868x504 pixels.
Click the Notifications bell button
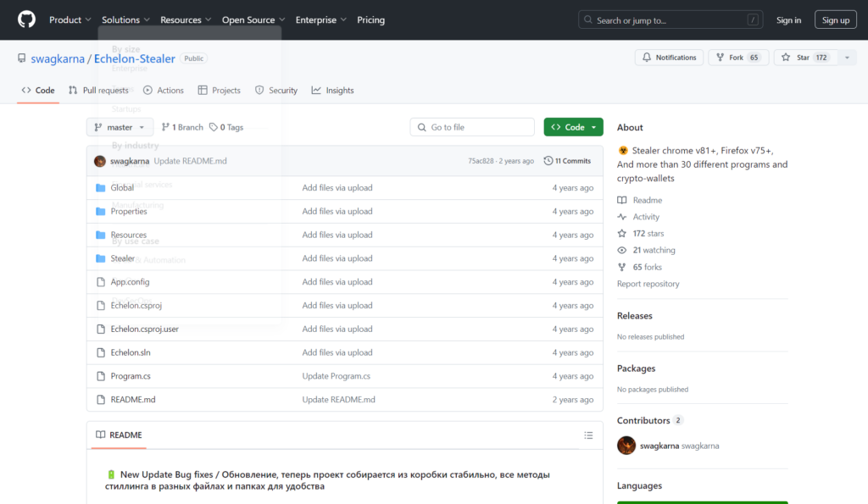click(x=669, y=58)
